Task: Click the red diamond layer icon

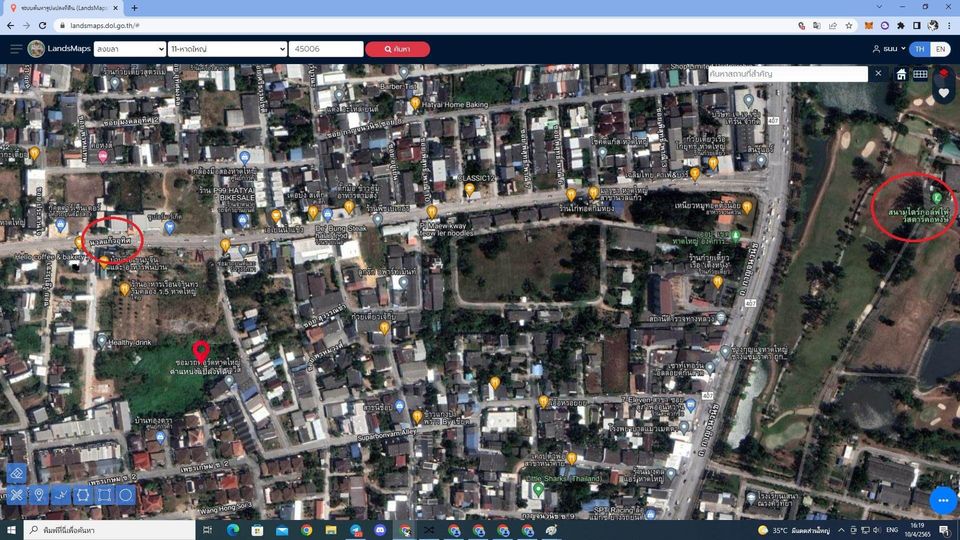Action: [x=943, y=73]
